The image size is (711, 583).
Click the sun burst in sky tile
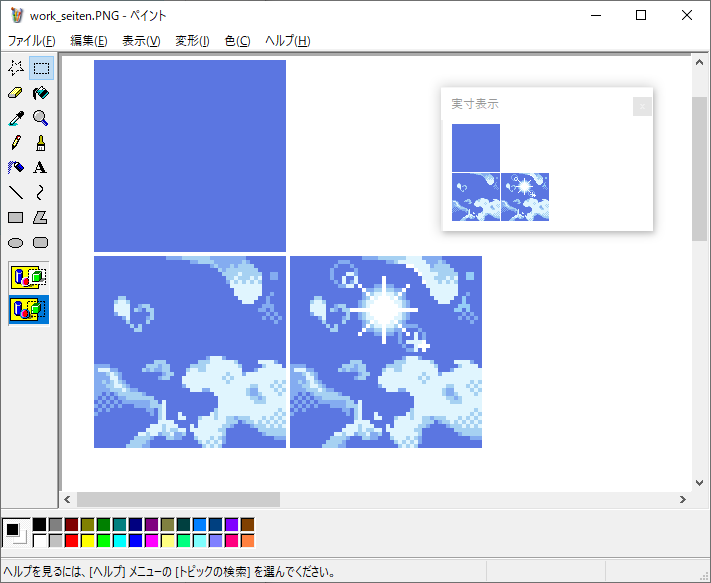click(384, 310)
